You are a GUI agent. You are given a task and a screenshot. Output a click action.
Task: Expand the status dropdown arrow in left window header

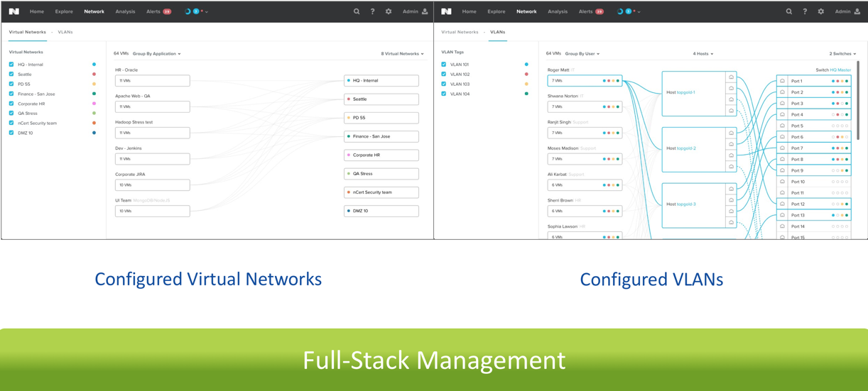pos(207,12)
